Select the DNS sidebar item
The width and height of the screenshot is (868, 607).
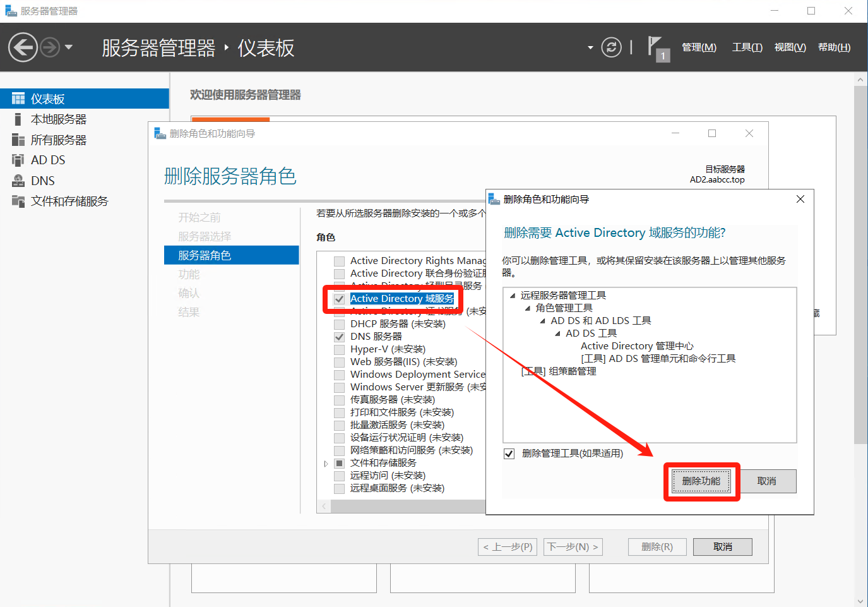pyautogui.click(x=43, y=181)
